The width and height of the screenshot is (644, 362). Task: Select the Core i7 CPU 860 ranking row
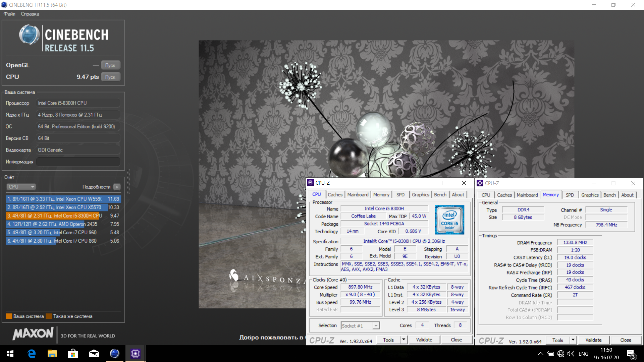pyautogui.click(x=63, y=241)
